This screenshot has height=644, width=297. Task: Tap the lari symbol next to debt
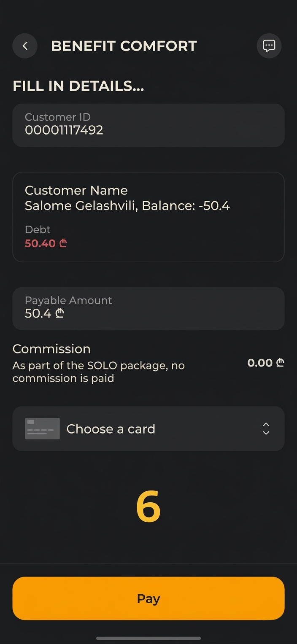(x=63, y=243)
